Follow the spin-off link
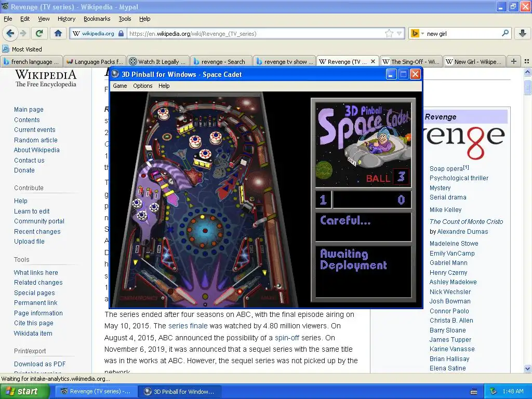 [287, 338]
